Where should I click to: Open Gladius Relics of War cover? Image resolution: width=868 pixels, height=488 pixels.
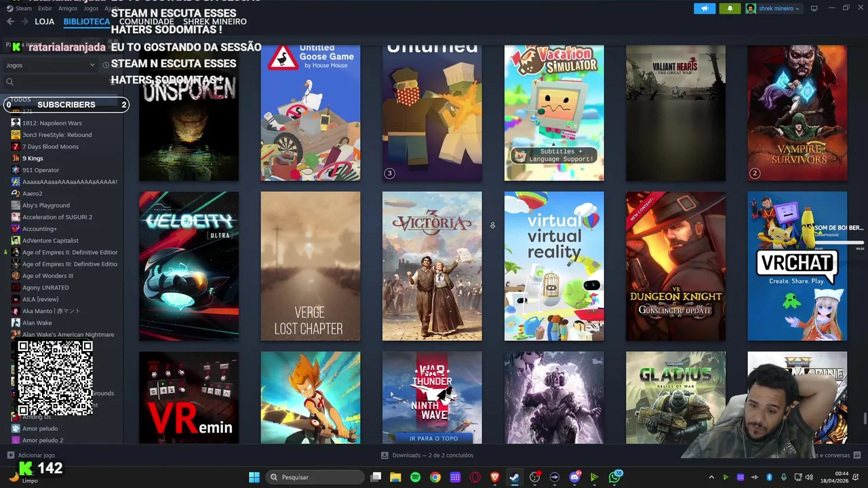[x=675, y=397]
